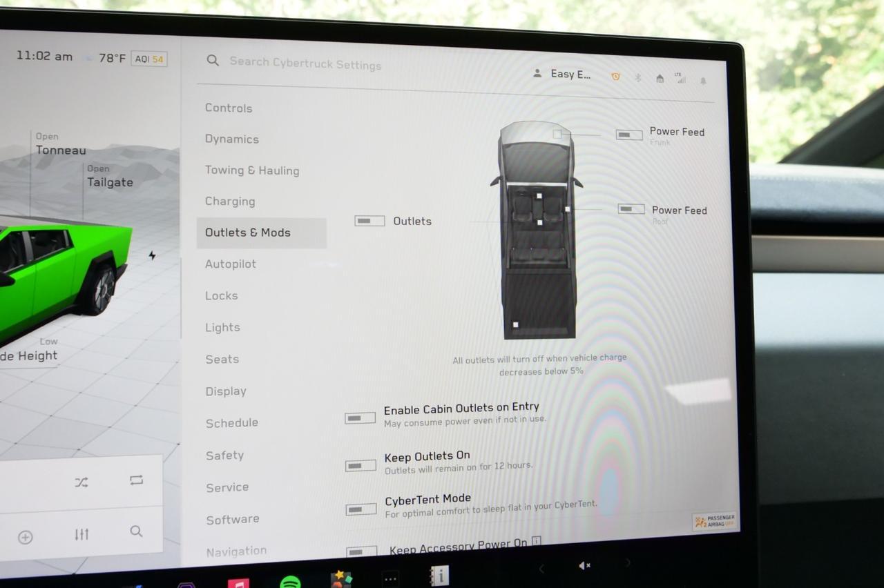Click the Search Cybertruck Settings field
Viewport: 884px width, 588px height.
tap(305, 63)
